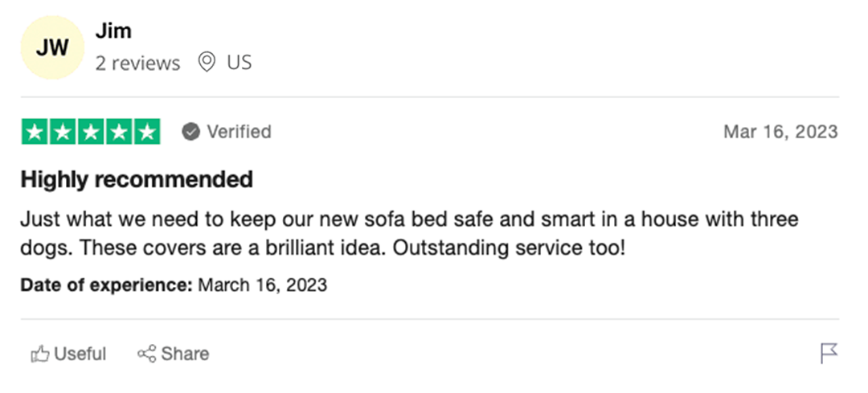868x393 pixels.
Task: Click the Mar 16, 2023 review date
Action: [780, 132]
